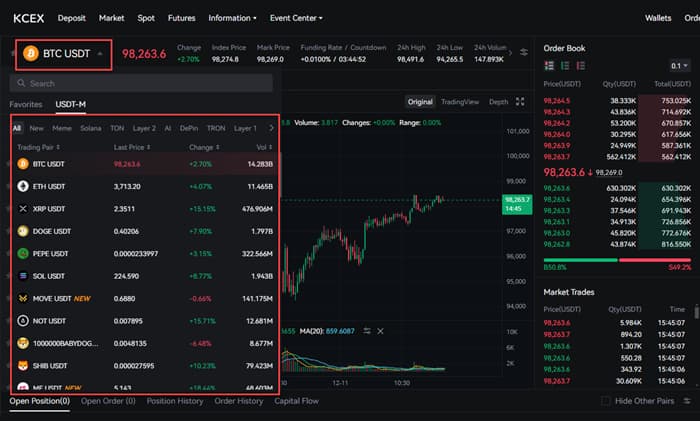Switch chart to Original view
This screenshot has height=422, width=700.
point(420,102)
